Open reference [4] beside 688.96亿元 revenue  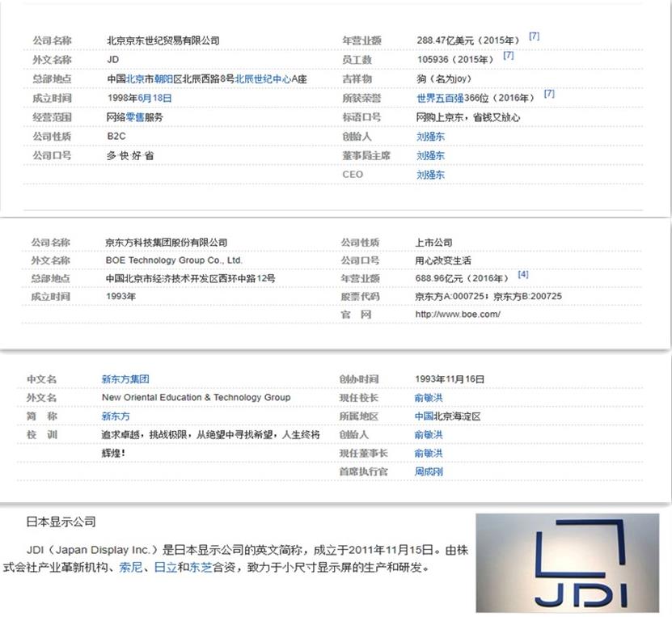[x=523, y=274]
